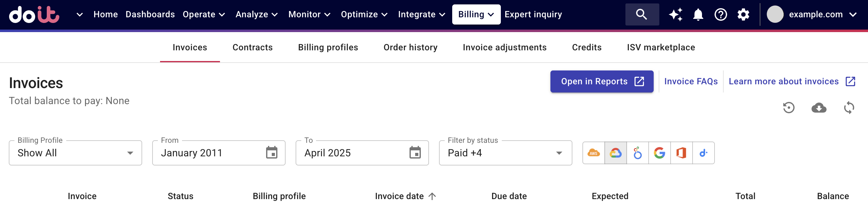
Task: Refresh the invoice list with the sync icon
Action: click(849, 108)
